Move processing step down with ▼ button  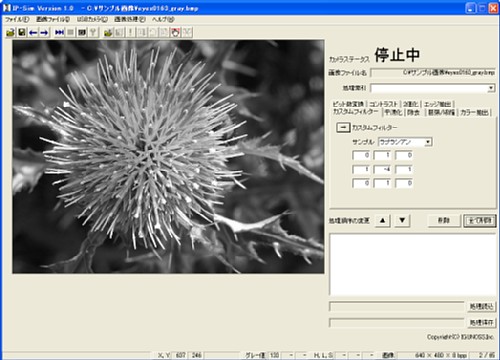(402, 220)
